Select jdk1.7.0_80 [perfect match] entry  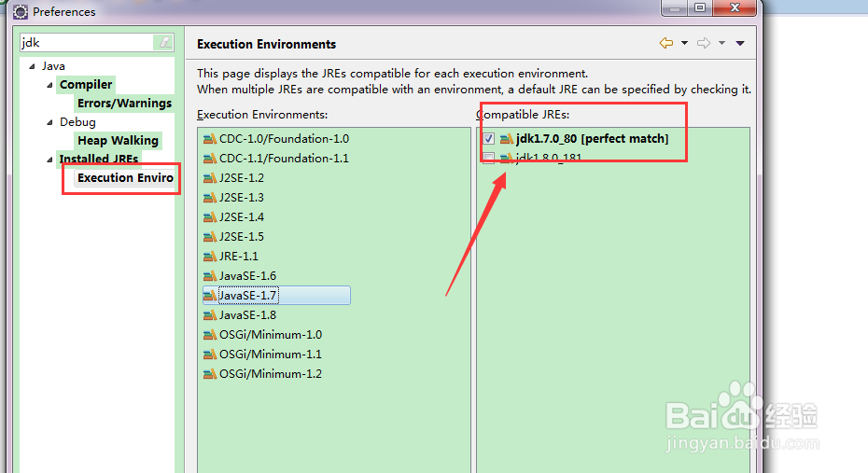592,139
